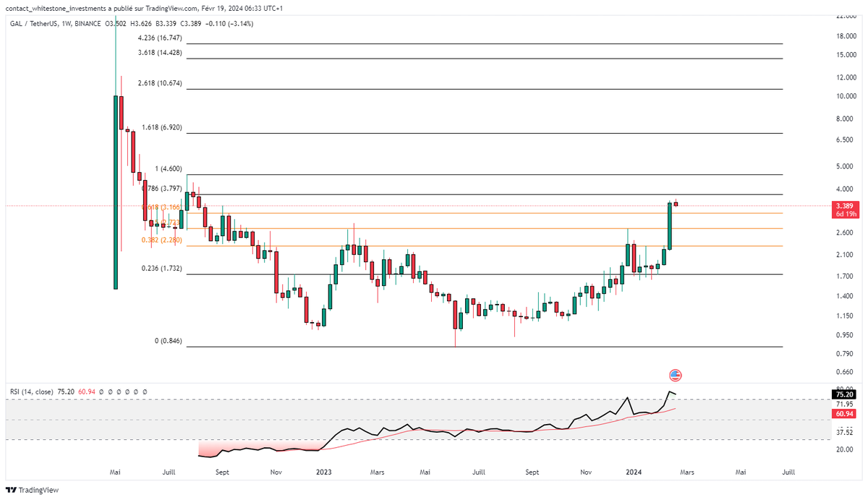The height and width of the screenshot is (500, 868).
Task: Click the 12.000 price axis label
Action: pos(846,77)
